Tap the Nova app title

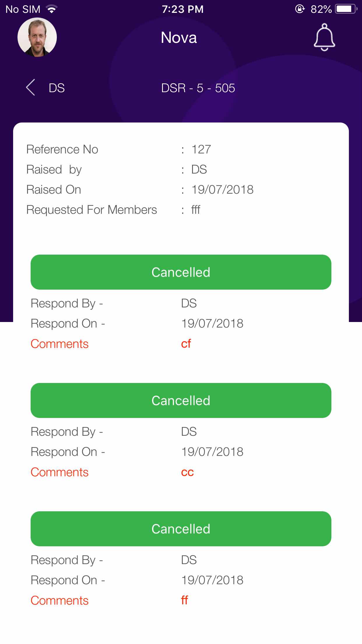coord(179,38)
